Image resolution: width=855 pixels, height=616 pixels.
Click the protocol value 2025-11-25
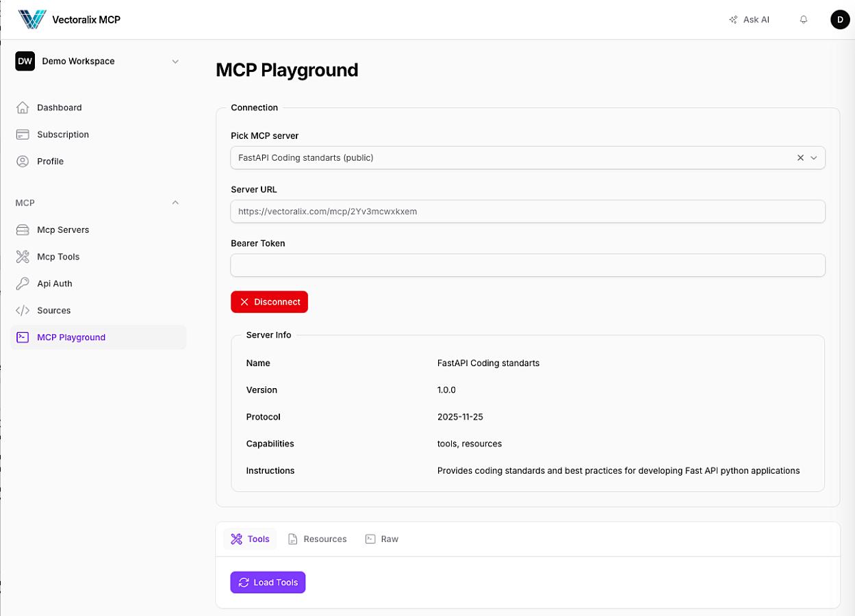[x=460, y=417]
